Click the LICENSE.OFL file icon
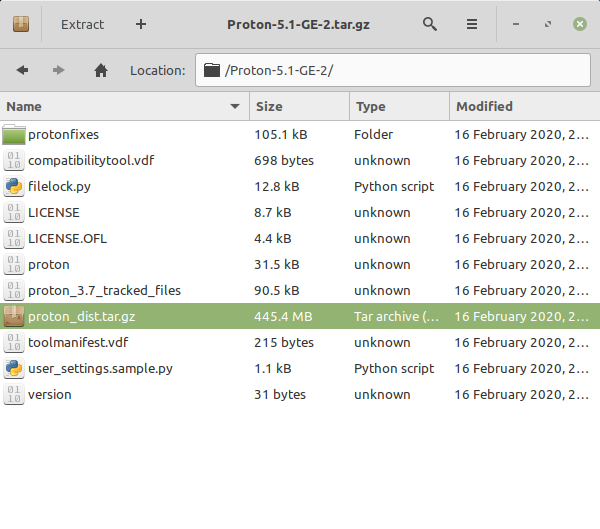Viewport: 600px width, 529px height. coord(14,238)
